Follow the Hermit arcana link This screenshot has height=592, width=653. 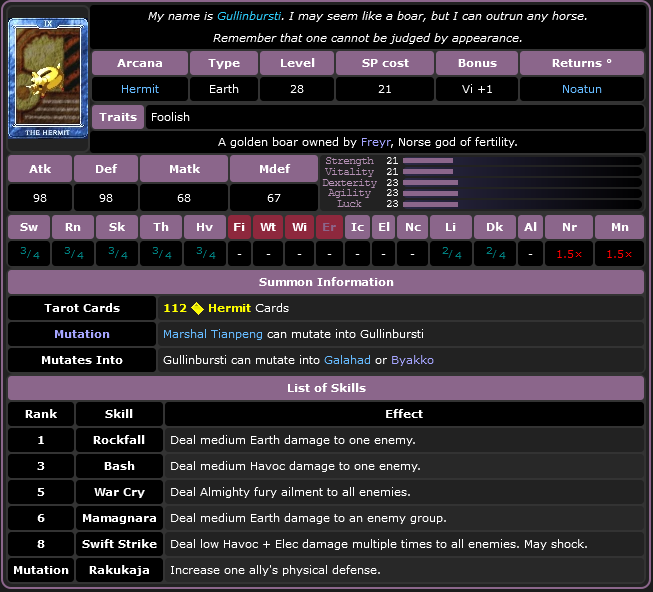point(140,89)
